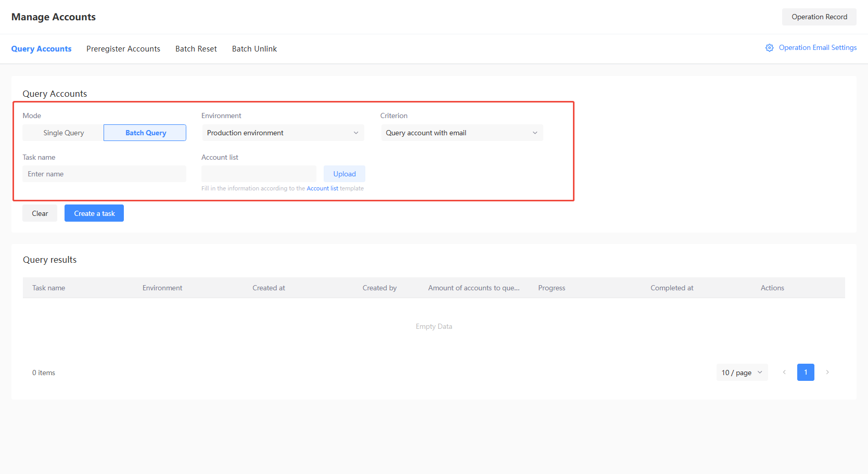Click the next page arrow
The height and width of the screenshot is (474, 868).
click(827, 373)
